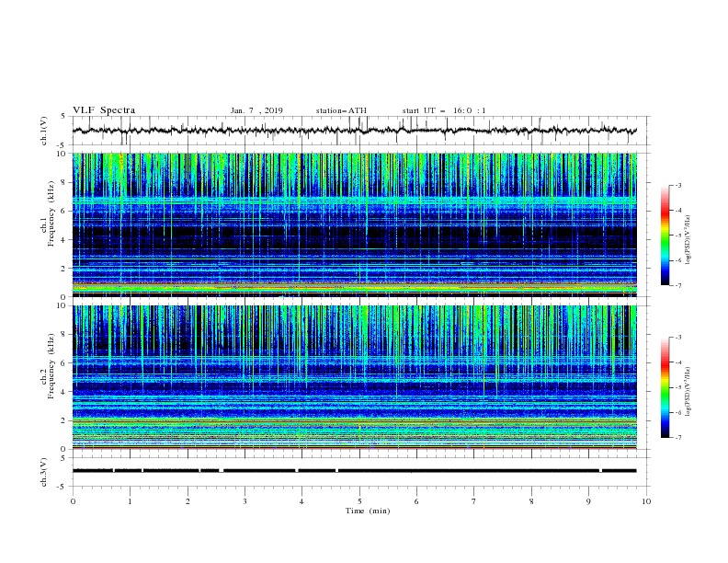
Task: Click the "-5" tick on ch.1(V) axis
Action: point(62,145)
